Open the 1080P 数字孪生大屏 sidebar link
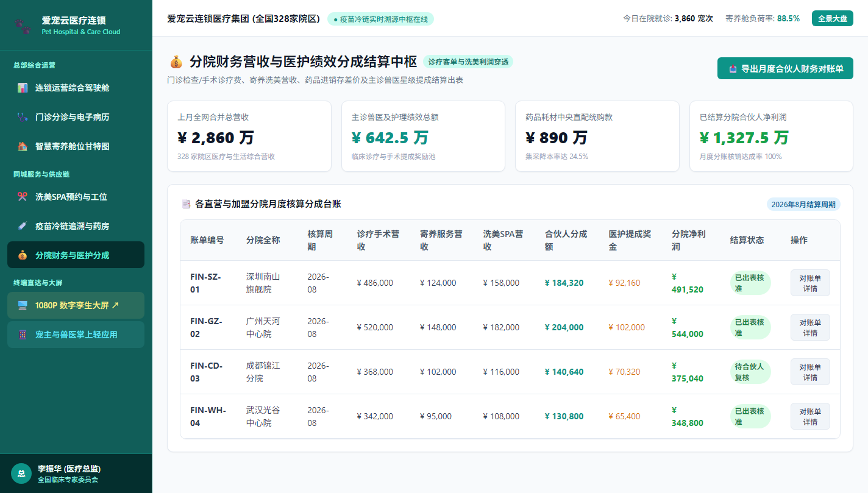 click(x=76, y=305)
